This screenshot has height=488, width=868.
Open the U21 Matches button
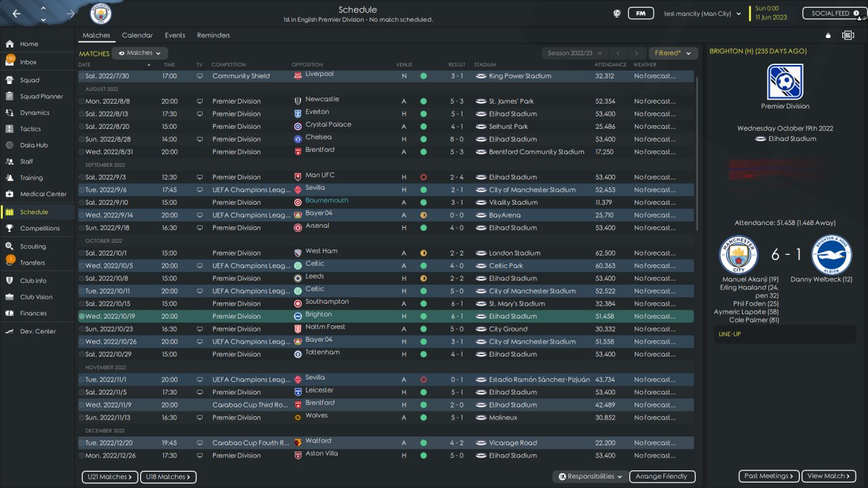tap(110, 476)
